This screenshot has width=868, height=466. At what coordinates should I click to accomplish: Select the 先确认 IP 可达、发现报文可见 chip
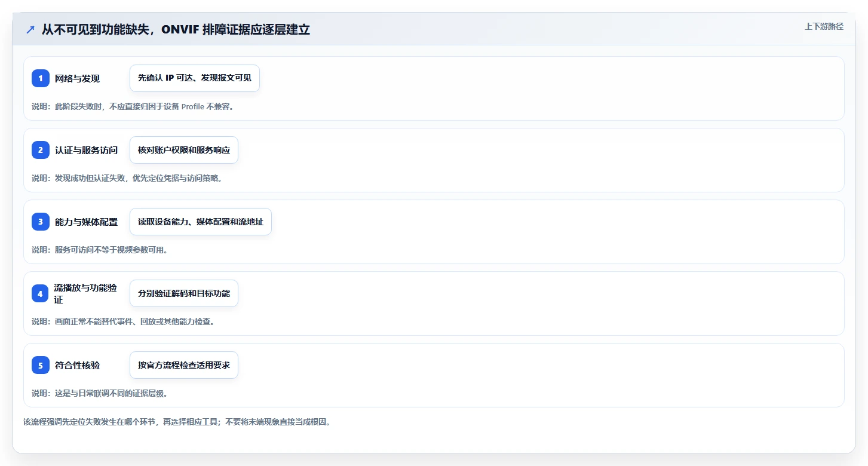click(195, 78)
